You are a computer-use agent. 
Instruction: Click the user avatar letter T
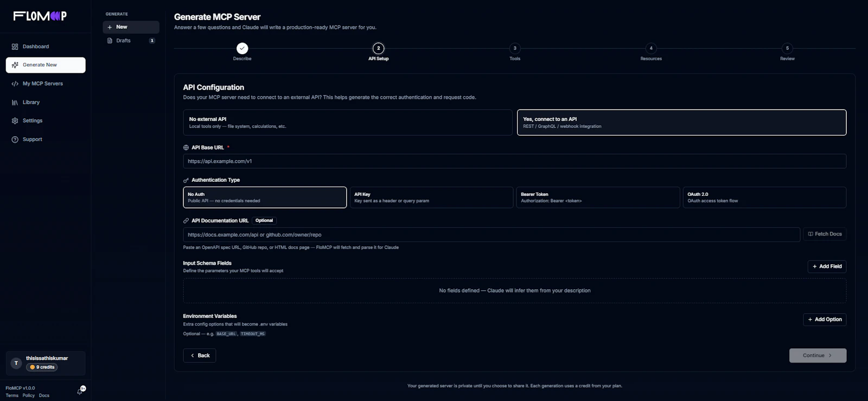click(x=16, y=363)
